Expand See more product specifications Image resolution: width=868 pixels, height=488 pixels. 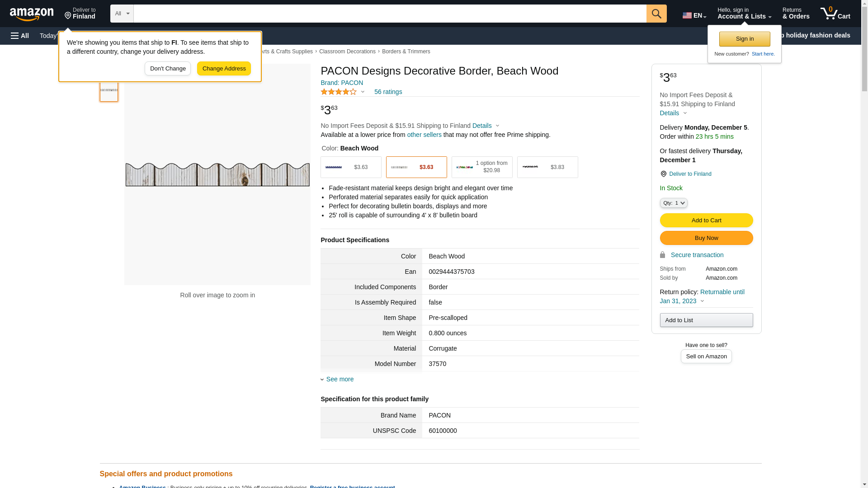[340, 379]
